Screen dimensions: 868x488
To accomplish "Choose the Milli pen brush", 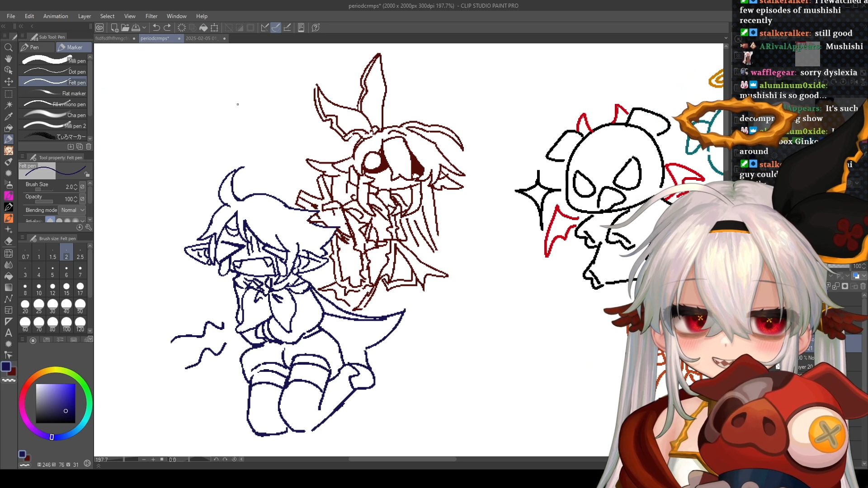I will pyautogui.click(x=54, y=60).
